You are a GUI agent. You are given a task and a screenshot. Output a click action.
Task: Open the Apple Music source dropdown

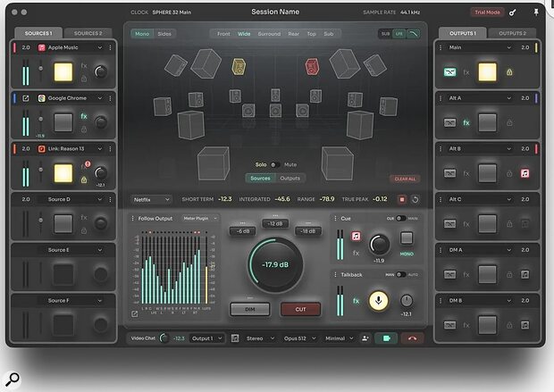tap(100, 47)
